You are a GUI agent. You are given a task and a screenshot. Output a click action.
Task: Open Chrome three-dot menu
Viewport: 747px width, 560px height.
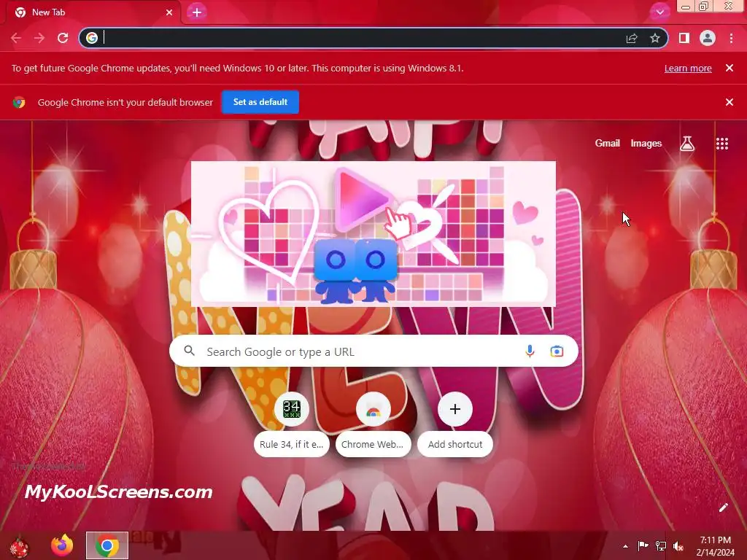click(x=731, y=38)
